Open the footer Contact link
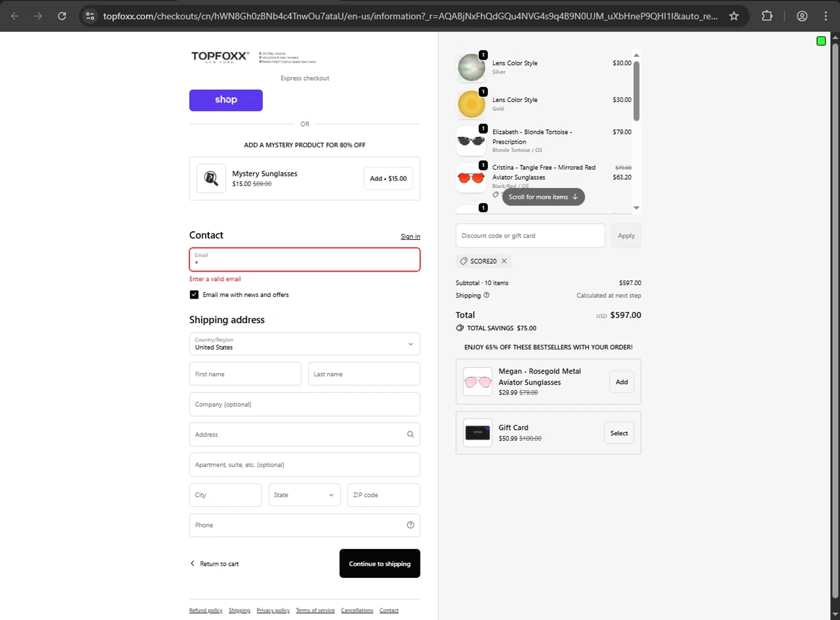The width and height of the screenshot is (840, 620). click(x=389, y=610)
